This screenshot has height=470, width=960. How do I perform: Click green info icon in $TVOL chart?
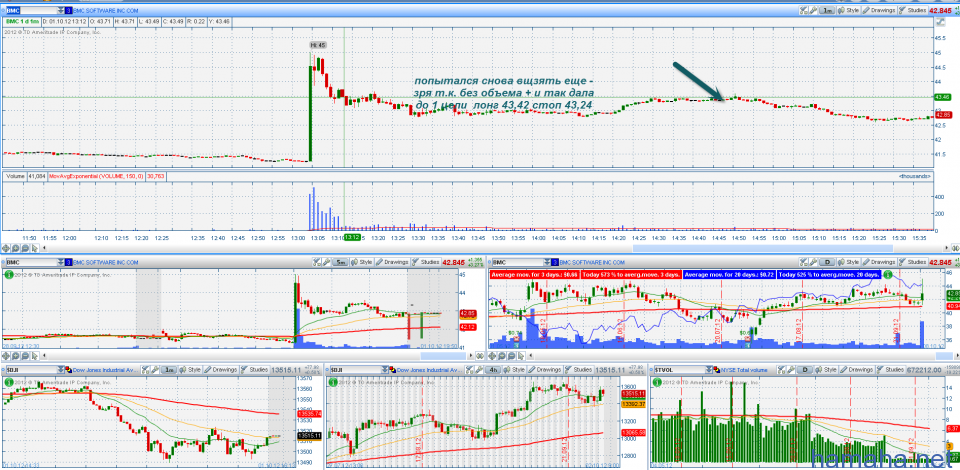click(657, 382)
